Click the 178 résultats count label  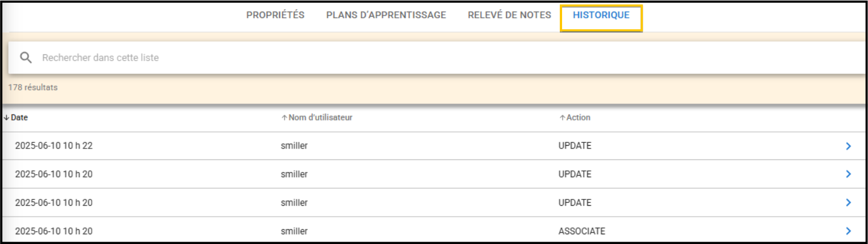33,88
